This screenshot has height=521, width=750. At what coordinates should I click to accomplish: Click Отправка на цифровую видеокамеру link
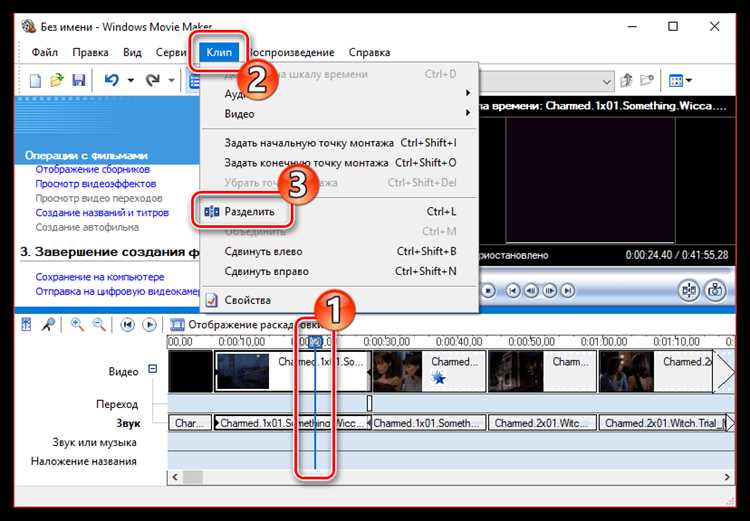pyautogui.click(x=117, y=291)
